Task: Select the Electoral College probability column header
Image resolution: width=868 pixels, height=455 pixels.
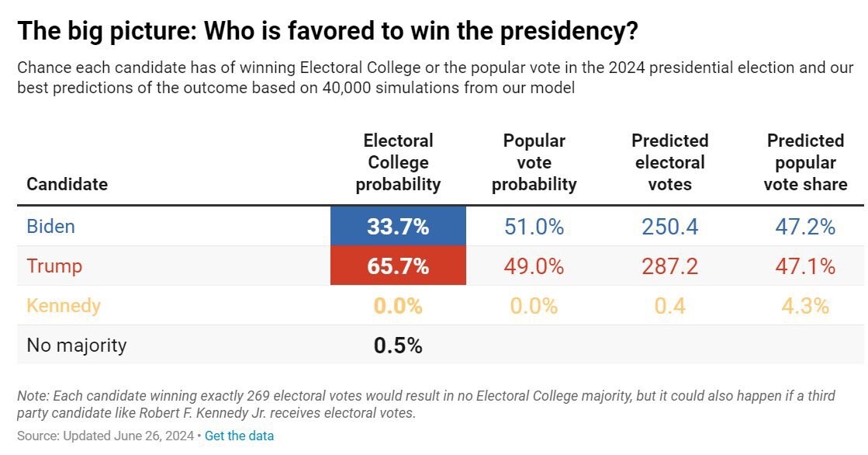Action: click(398, 162)
